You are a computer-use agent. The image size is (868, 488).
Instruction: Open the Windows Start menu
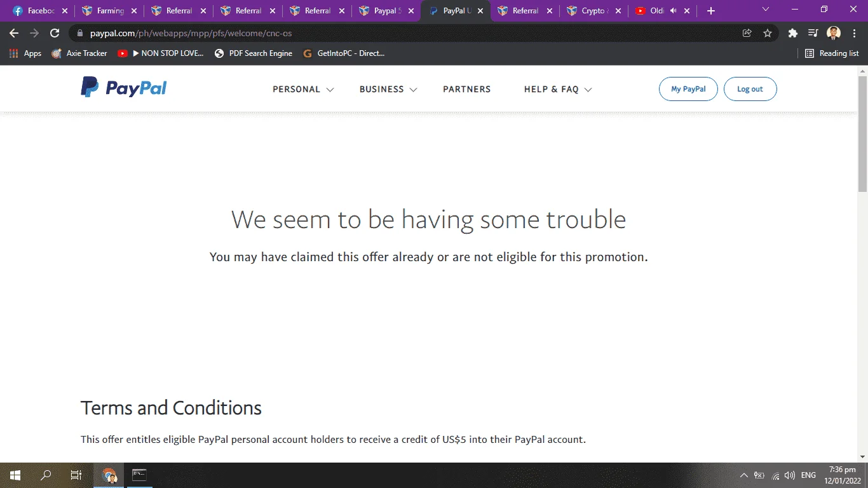click(x=15, y=475)
